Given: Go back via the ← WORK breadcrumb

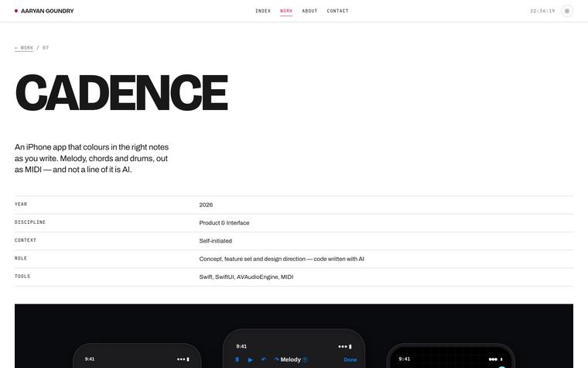Looking at the screenshot, I should point(24,48).
